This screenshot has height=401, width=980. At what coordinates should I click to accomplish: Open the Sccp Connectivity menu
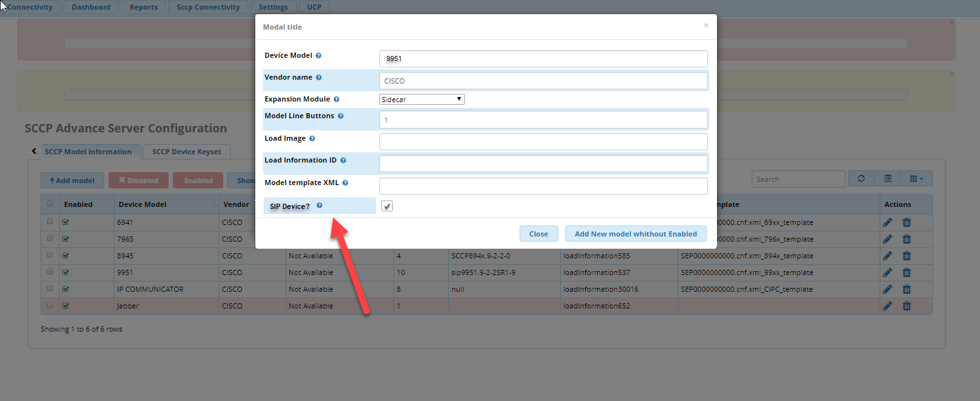tap(208, 8)
